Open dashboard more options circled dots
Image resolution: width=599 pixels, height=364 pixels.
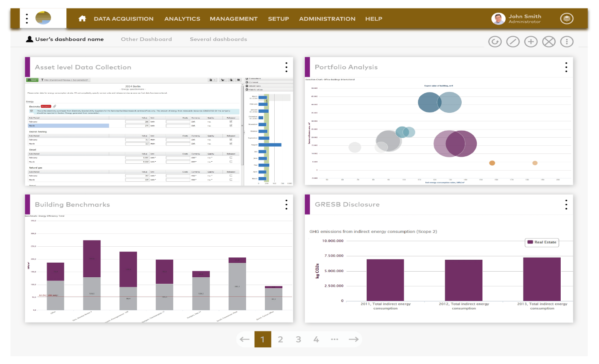[567, 42]
